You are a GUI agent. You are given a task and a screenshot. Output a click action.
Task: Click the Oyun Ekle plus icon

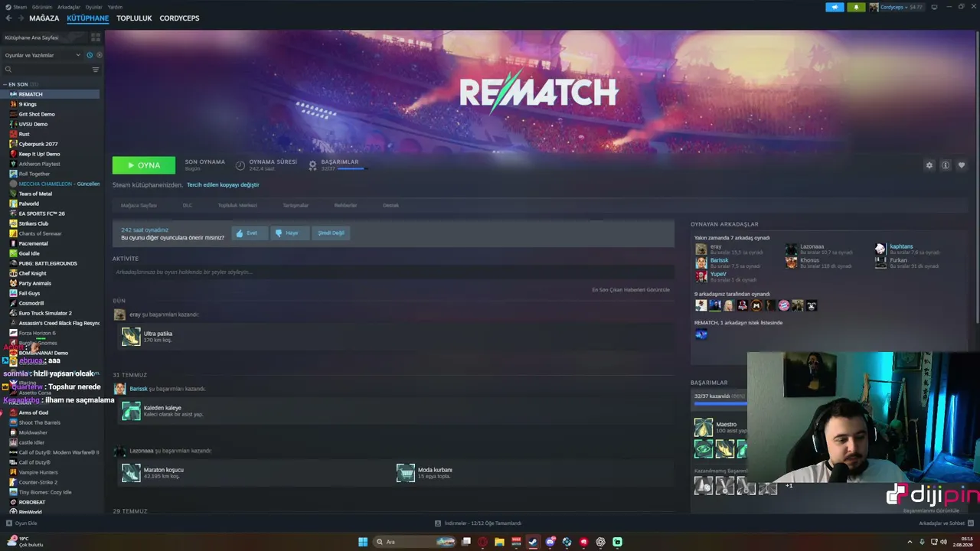pyautogui.click(x=8, y=523)
